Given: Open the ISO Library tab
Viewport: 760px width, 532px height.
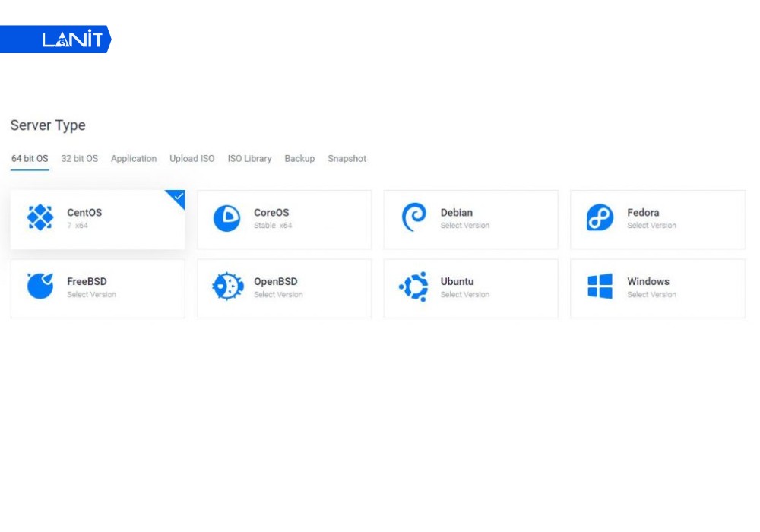Looking at the screenshot, I should coord(249,159).
